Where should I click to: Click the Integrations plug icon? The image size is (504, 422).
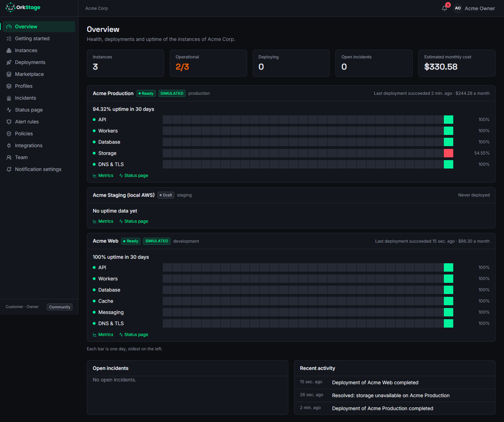[9, 145]
